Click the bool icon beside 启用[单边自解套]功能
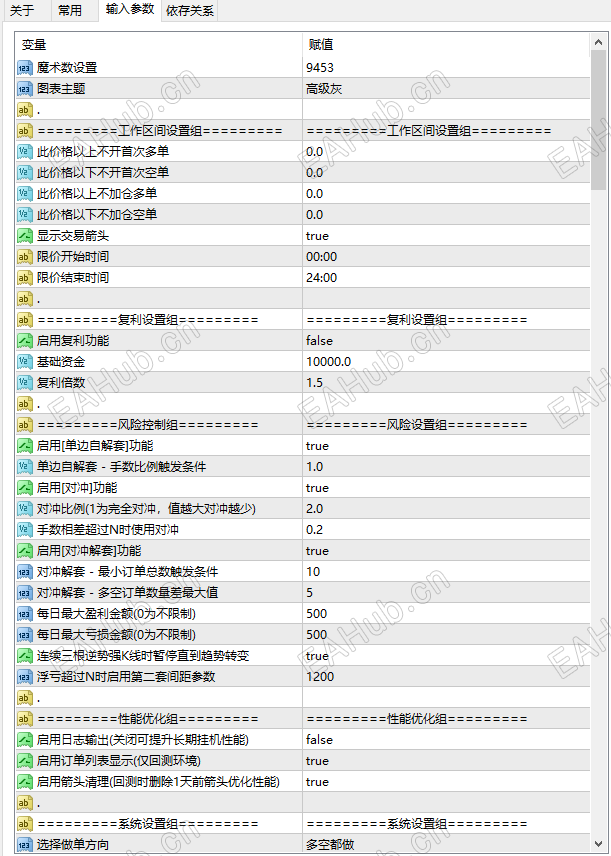 pos(25,446)
